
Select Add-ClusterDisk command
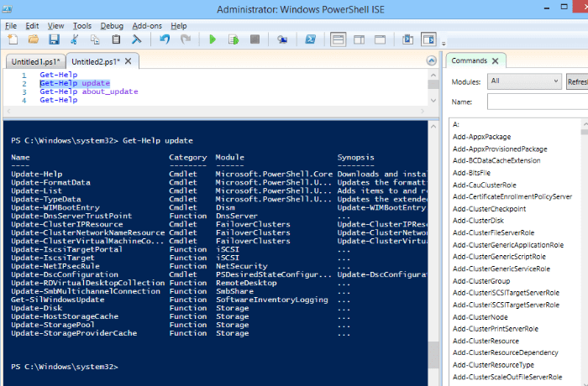coord(478,221)
